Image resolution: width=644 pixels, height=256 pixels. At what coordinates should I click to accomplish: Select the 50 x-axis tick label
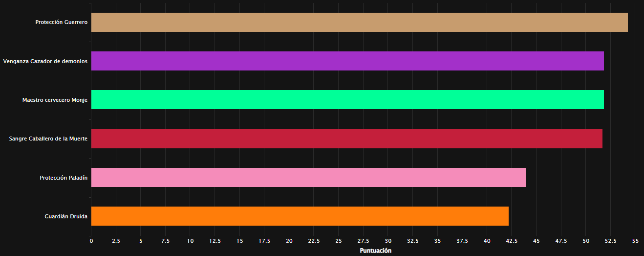[586, 241]
